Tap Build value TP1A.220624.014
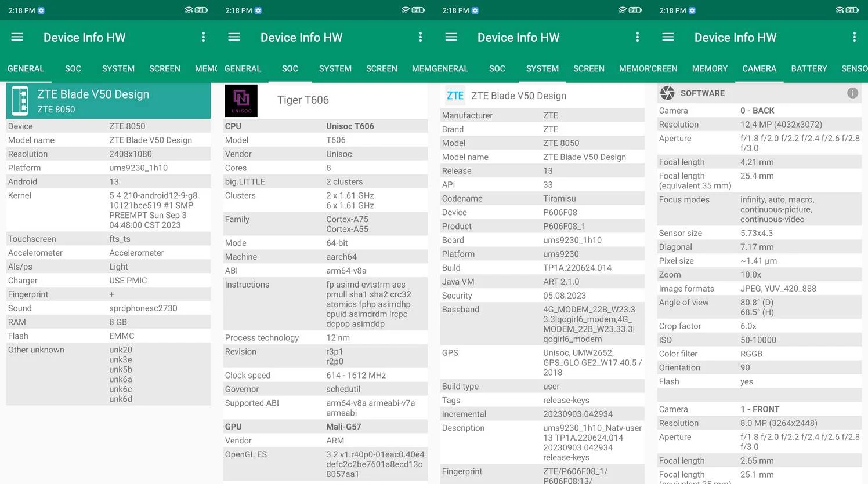The height and width of the screenshot is (484, 868). 577,268
